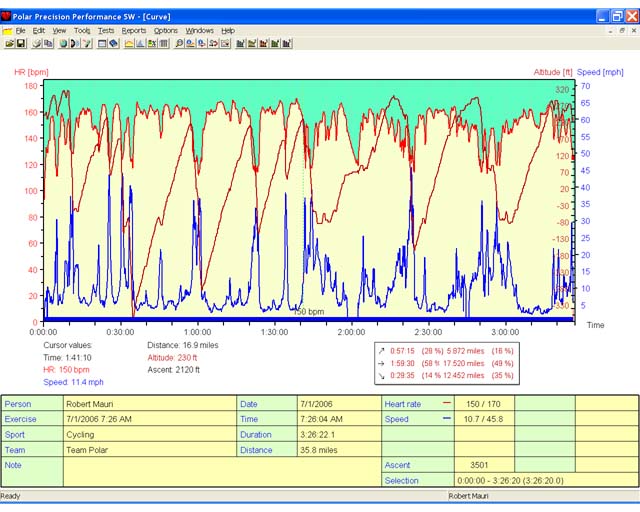
Task: Click the Save floppy disk toolbar icon
Action: [21, 43]
